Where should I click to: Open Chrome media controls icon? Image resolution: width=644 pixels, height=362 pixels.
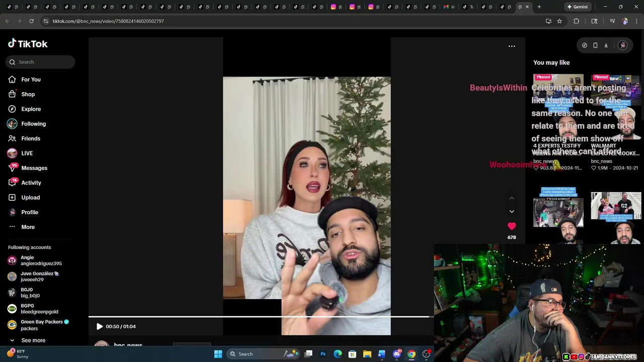tap(612, 21)
